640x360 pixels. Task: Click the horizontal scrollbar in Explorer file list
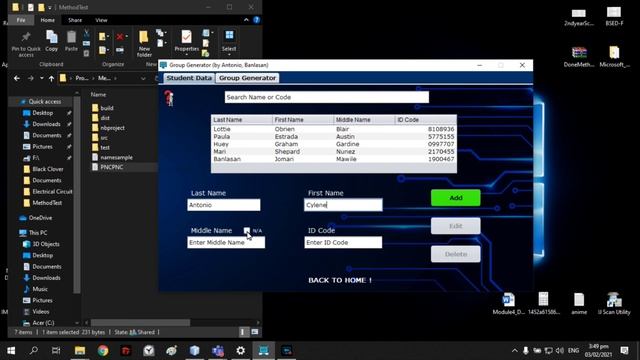pos(140,322)
